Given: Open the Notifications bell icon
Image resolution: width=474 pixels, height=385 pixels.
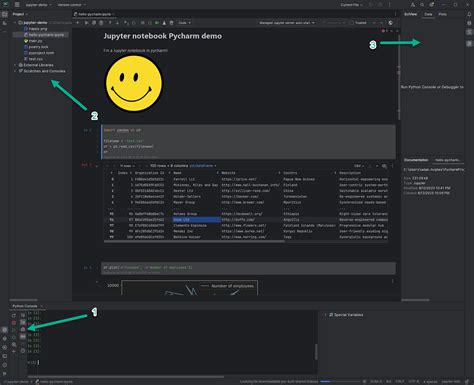Looking at the screenshot, I should [469, 14].
